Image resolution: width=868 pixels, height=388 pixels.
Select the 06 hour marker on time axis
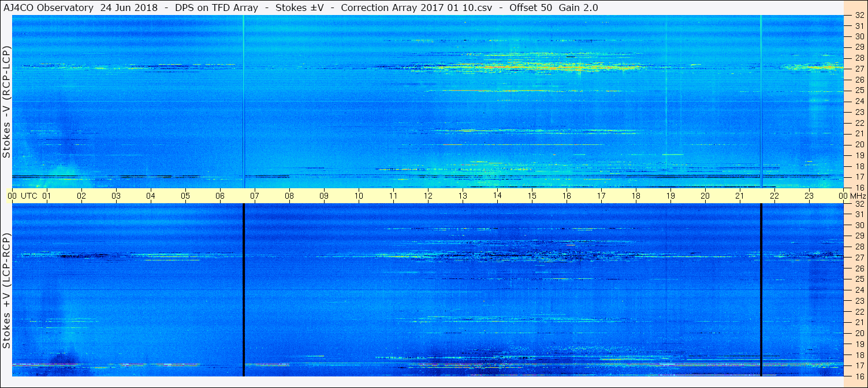(x=220, y=196)
